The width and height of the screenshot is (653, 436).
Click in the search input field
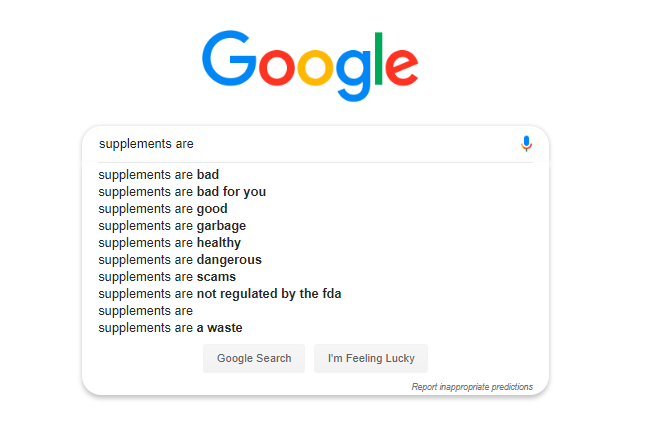tap(306, 144)
